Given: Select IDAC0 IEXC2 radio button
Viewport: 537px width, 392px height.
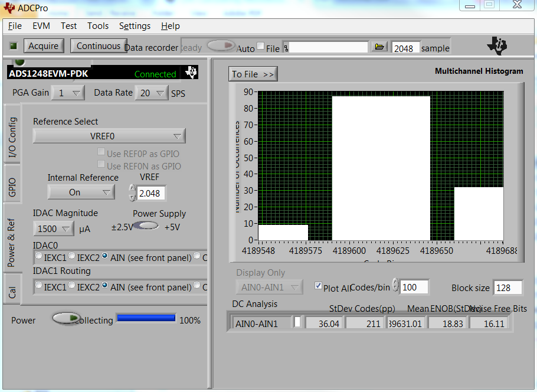Looking at the screenshot, I should pos(71,255).
